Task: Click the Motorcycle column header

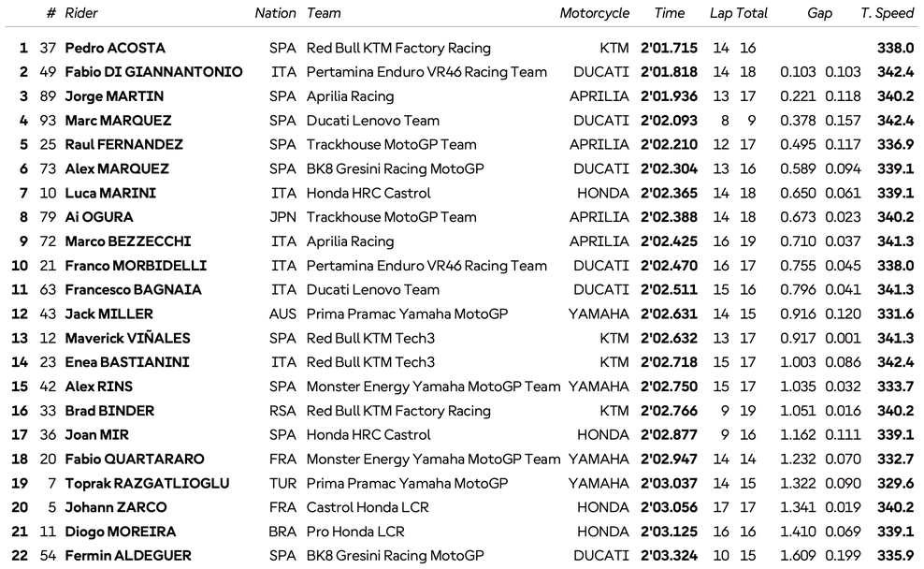Action: click(x=594, y=13)
